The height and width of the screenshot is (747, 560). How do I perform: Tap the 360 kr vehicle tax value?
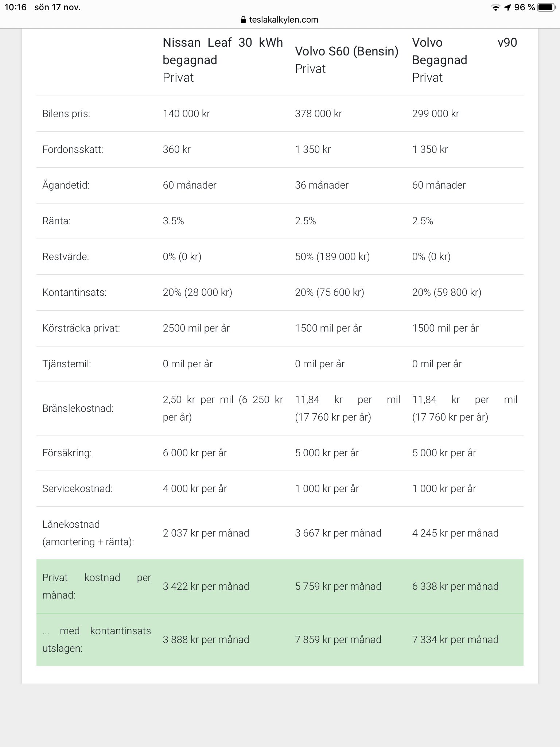point(176,149)
